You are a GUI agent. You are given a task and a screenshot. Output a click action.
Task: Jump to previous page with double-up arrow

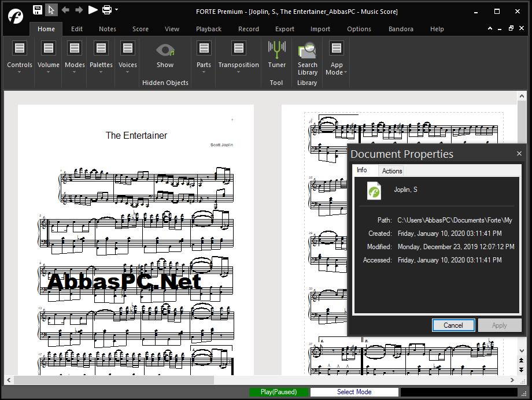click(x=522, y=360)
